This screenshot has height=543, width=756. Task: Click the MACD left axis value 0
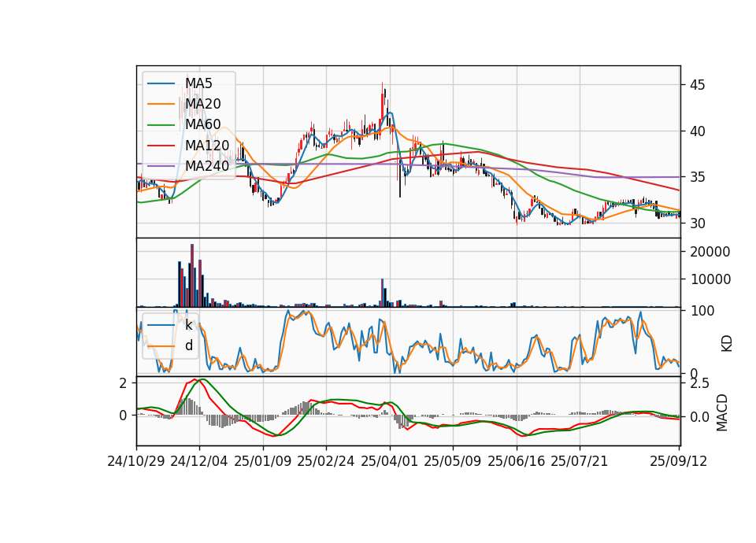pyautogui.click(x=124, y=416)
